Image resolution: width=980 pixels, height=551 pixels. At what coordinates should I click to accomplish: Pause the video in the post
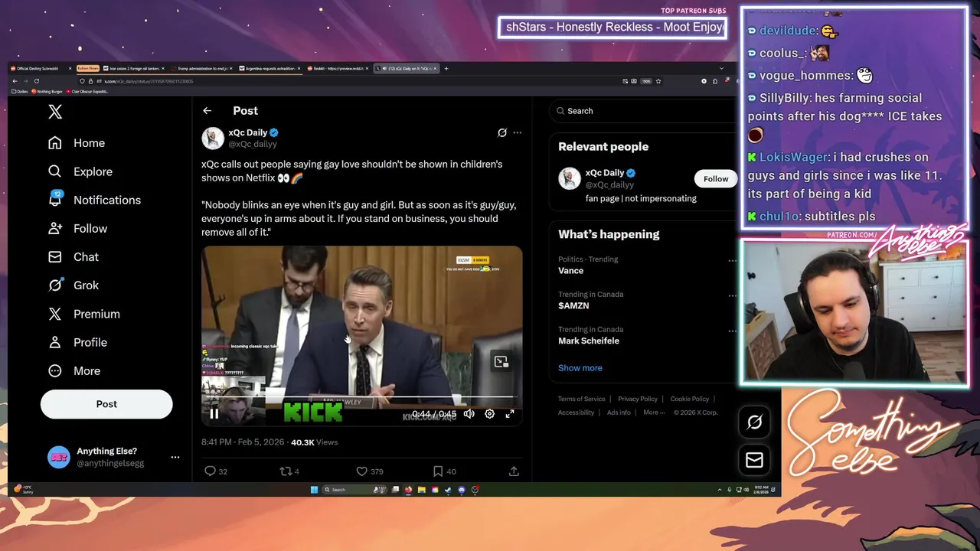point(214,414)
